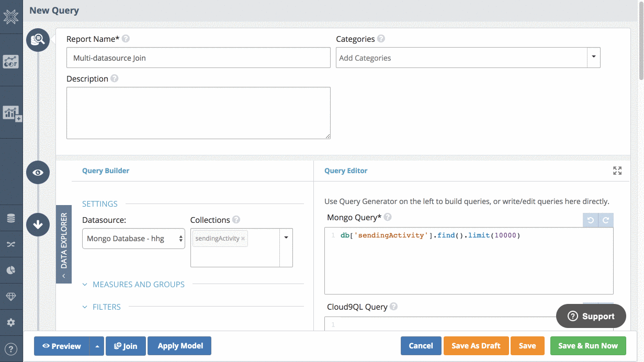The width and height of the screenshot is (644, 362).
Task: Click the shuffle workflow icon in sidebar
Action: coord(11,244)
